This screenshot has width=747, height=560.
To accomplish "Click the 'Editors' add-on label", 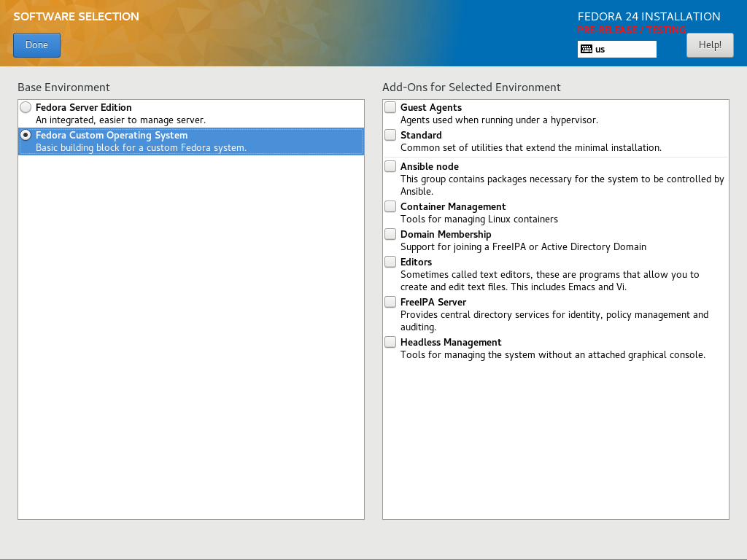I will tap(417, 262).
